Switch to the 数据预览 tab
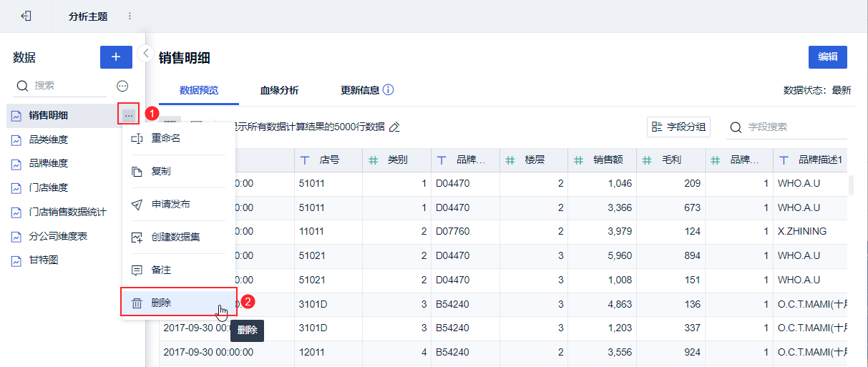Viewport: 868px width, 367px height. point(199,90)
